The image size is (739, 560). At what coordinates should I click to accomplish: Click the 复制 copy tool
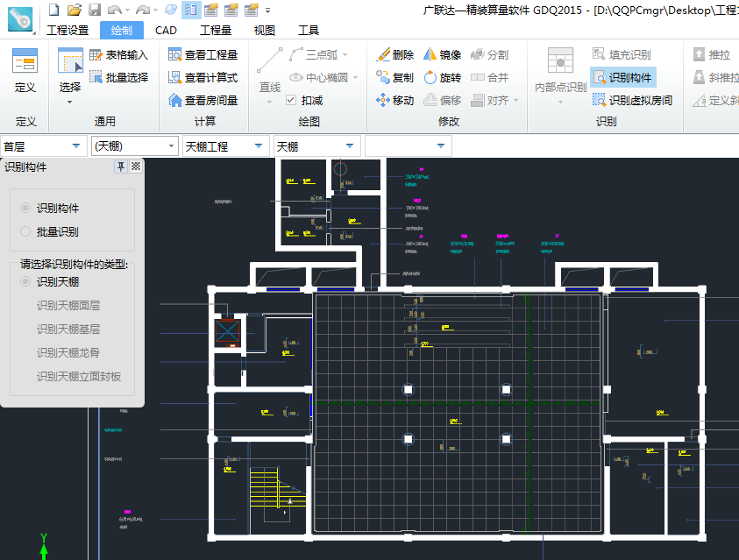click(x=395, y=77)
